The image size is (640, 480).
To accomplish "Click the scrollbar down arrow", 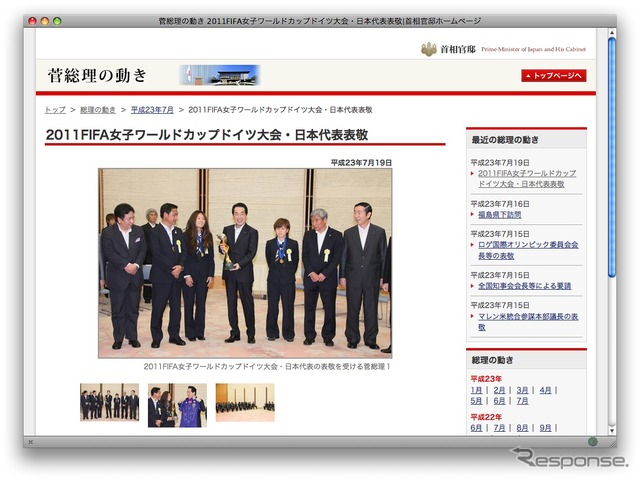I will [611, 430].
